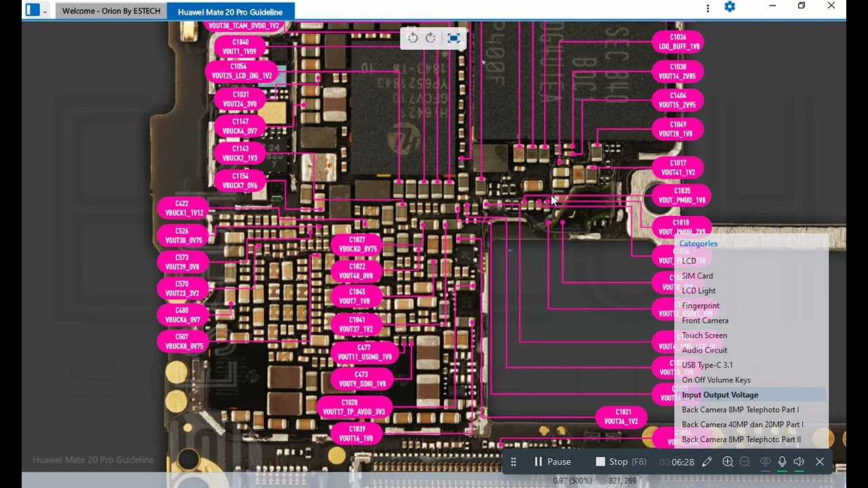868x488 pixels.
Task: Click the C526 VOUT30_0V75 label
Action: point(183,236)
